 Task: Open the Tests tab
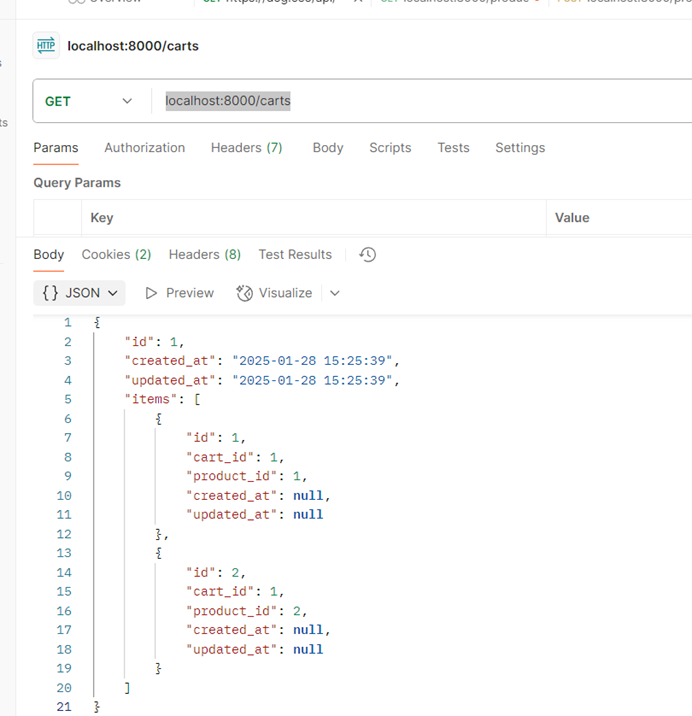tap(453, 147)
